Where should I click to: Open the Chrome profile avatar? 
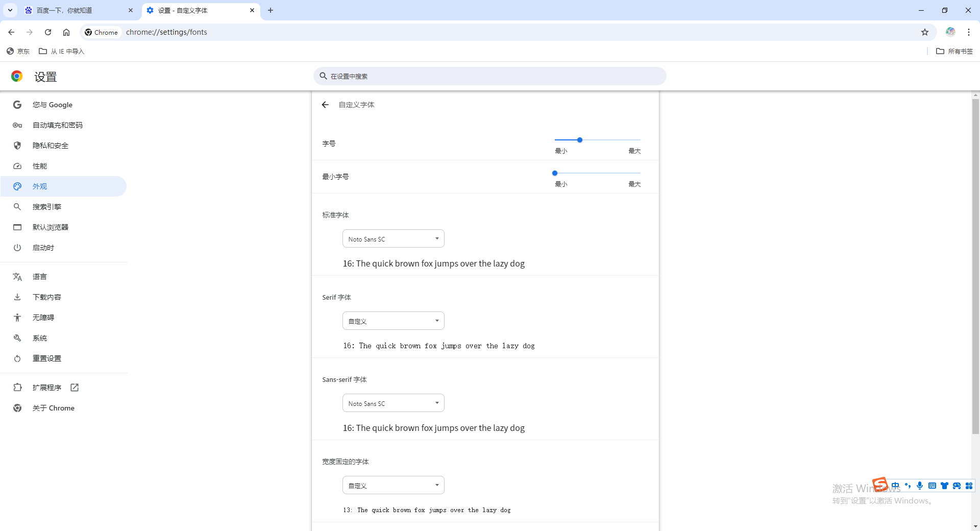950,32
